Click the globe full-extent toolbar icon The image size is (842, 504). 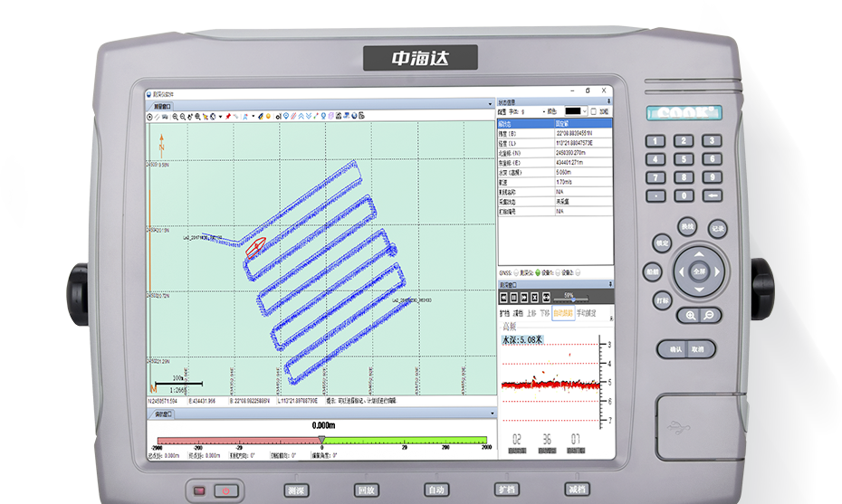(213, 117)
